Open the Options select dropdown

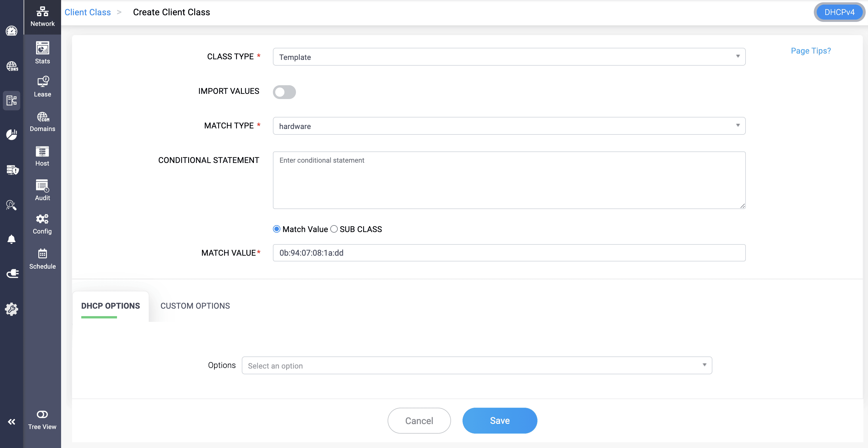(476, 366)
